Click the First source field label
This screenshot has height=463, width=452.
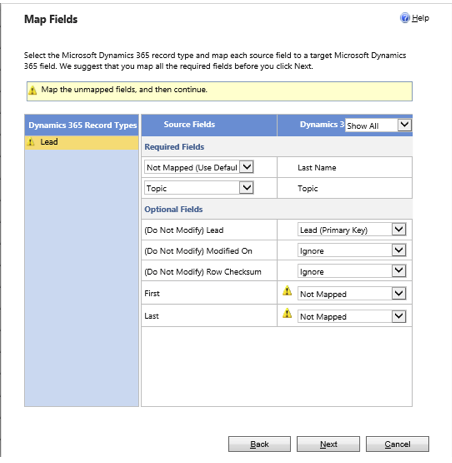tap(152, 293)
